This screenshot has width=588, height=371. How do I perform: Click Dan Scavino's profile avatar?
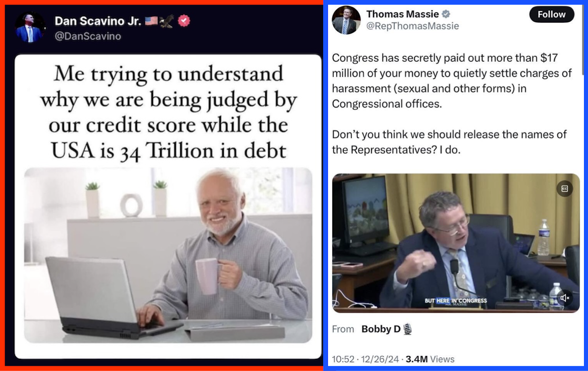click(29, 28)
